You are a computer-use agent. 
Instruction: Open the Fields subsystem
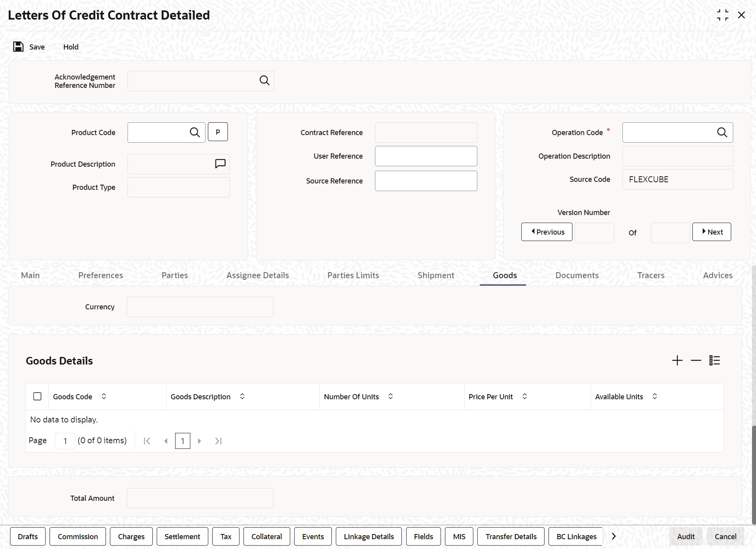[424, 536]
